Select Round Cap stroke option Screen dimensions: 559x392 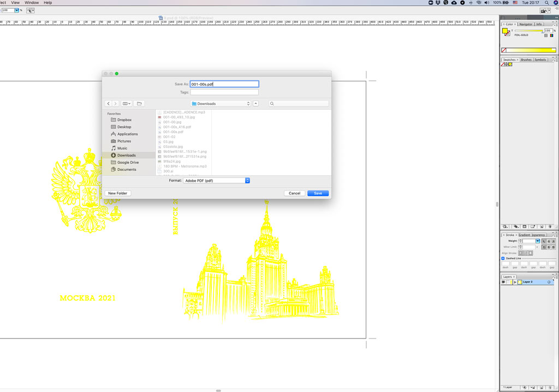tap(549, 241)
